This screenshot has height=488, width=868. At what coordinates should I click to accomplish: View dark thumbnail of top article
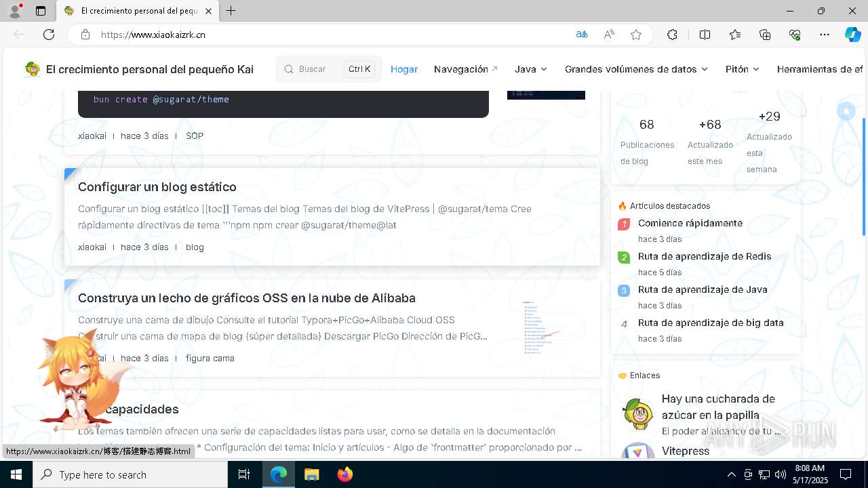(546, 95)
